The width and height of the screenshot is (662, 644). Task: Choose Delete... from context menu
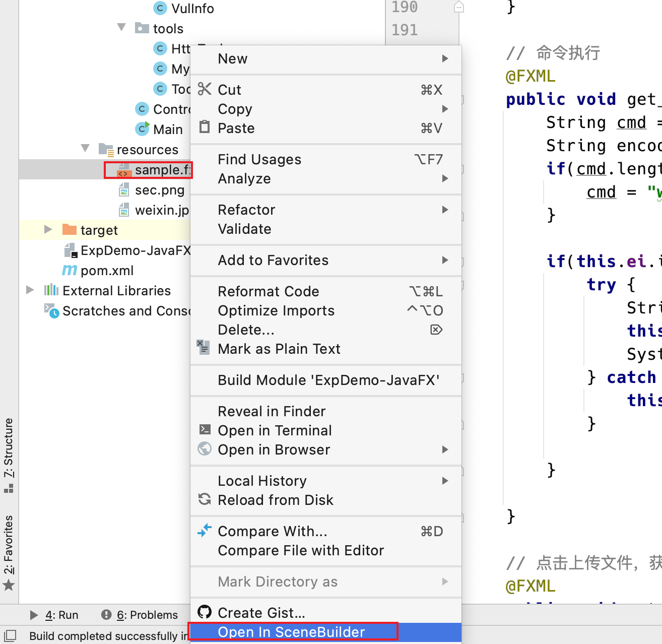(326, 330)
